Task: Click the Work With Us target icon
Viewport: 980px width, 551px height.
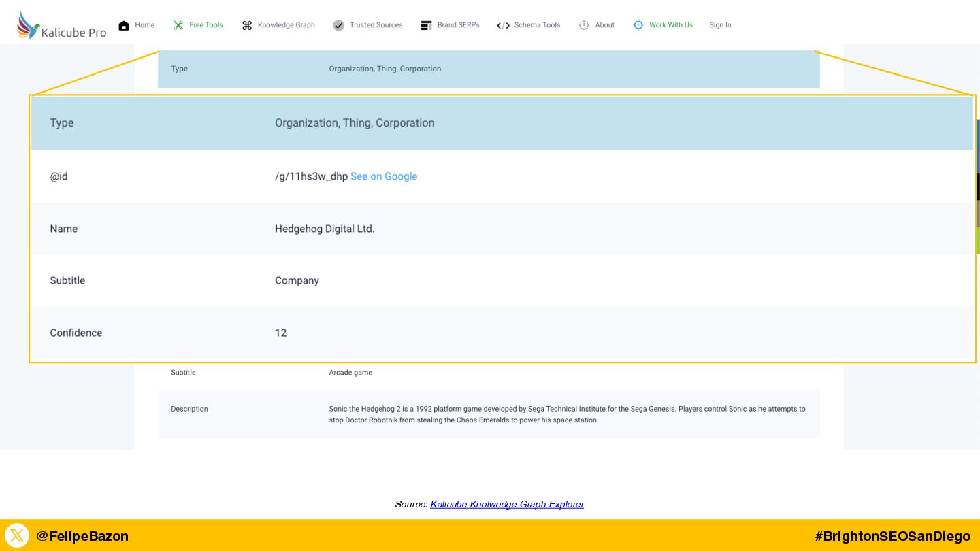Action: (x=638, y=25)
